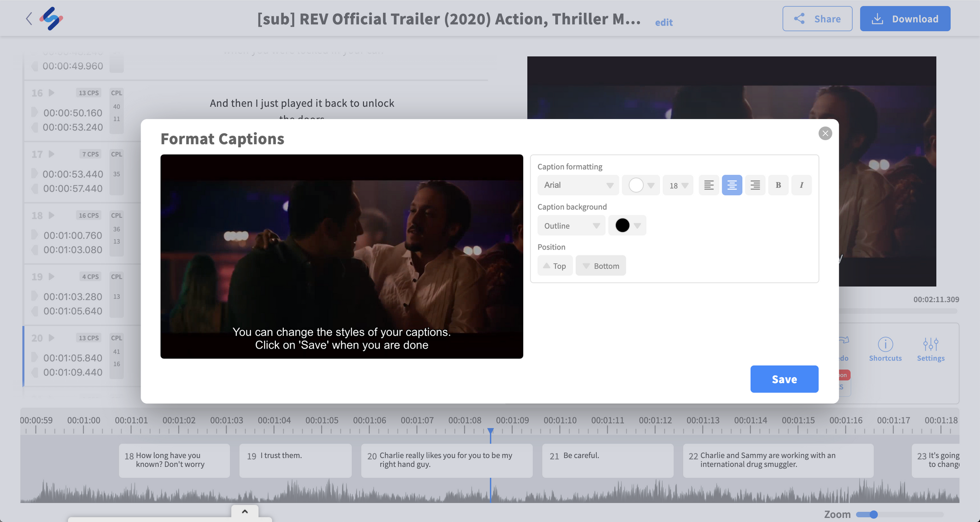The width and height of the screenshot is (980, 522).
Task: Align captions to the left
Action: 709,185
